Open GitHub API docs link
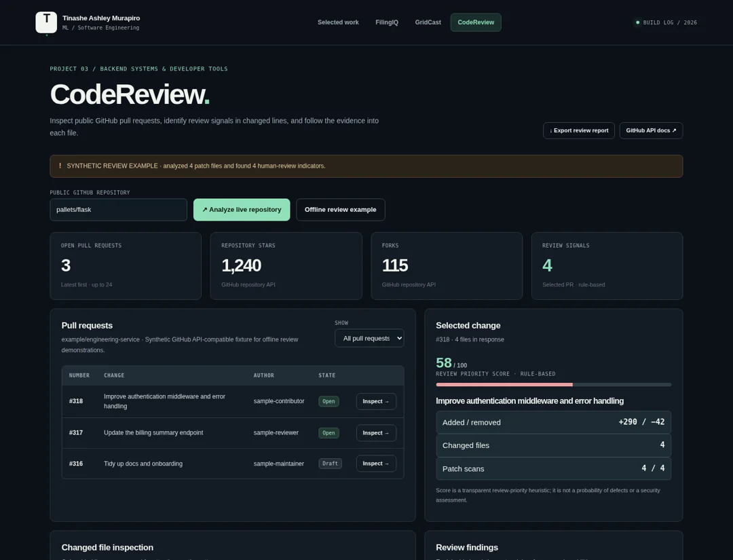733x560 pixels. click(x=651, y=130)
